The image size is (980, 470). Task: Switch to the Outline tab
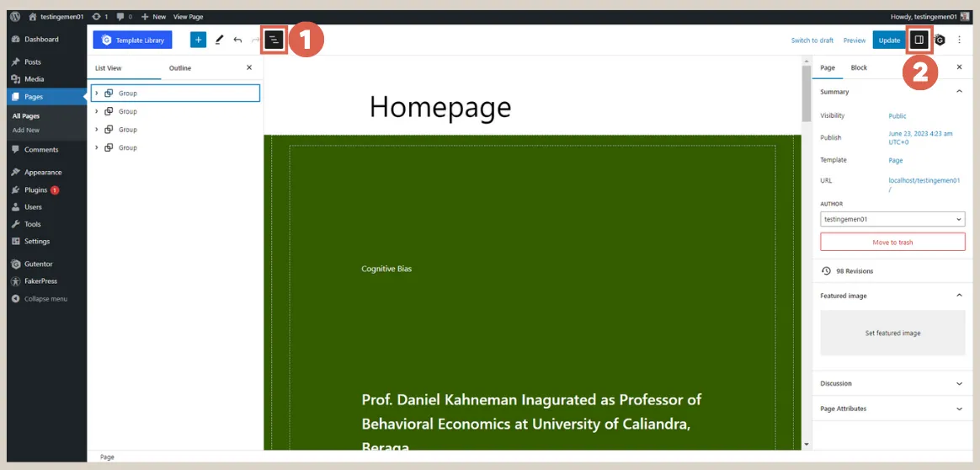[180, 68]
